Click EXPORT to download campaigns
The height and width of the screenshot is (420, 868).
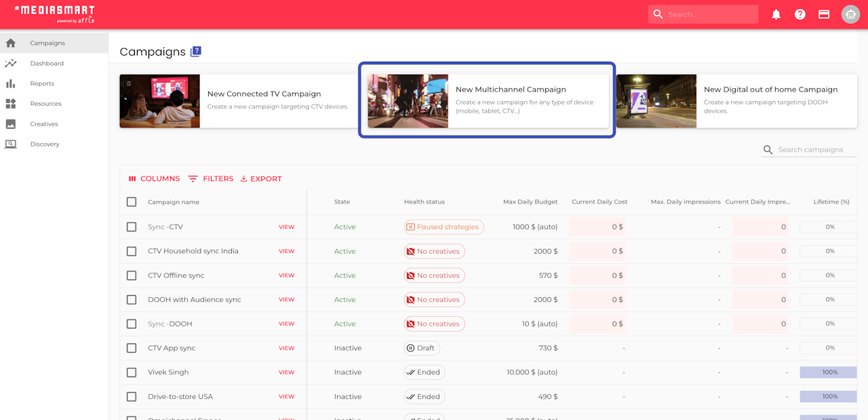(261, 178)
